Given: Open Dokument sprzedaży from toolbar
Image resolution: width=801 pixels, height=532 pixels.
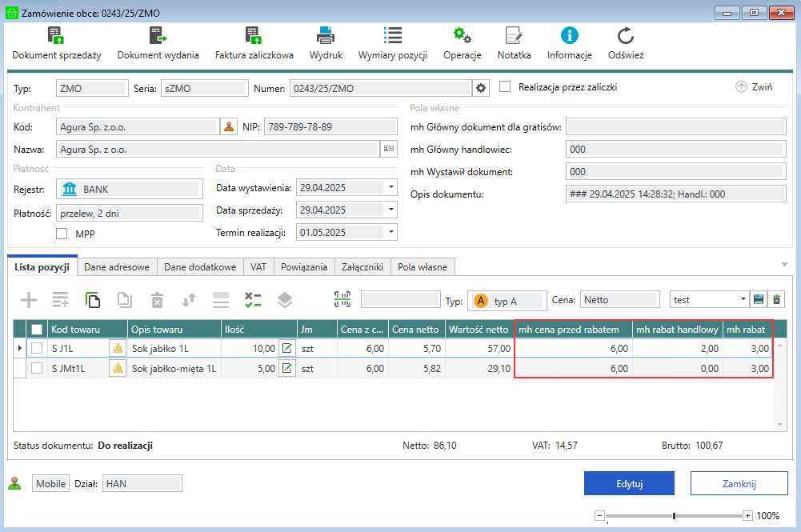Looking at the screenshot, I should pyautogui.click(x=55, y=36).
